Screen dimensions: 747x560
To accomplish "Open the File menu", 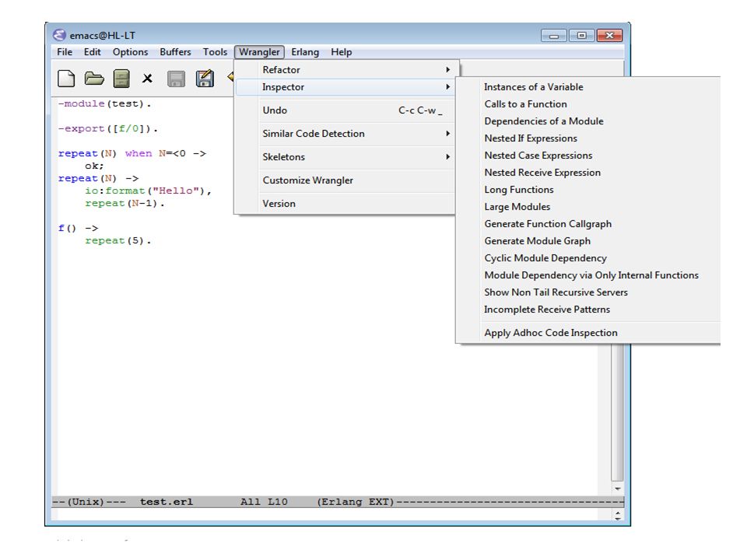I will click(65, 52).
